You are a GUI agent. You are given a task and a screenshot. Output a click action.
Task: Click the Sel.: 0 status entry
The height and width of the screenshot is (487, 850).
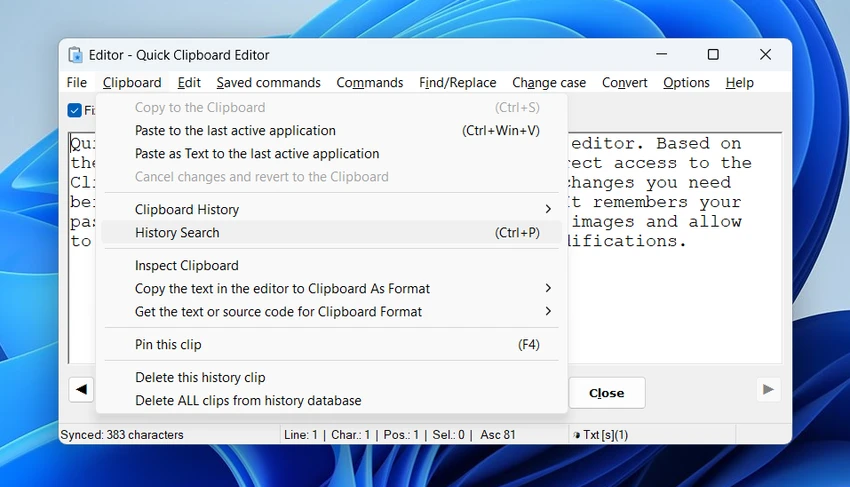click(x=448, y=435)
